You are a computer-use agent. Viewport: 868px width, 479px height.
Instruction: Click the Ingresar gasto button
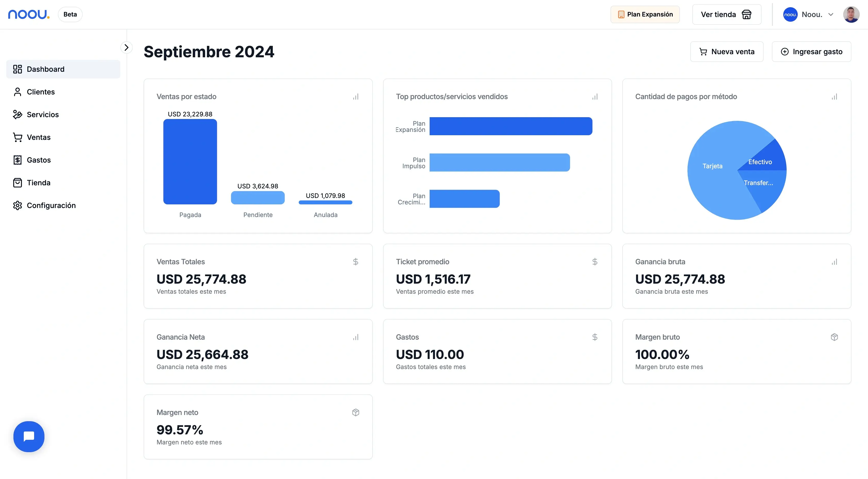(x=812, y=52)
